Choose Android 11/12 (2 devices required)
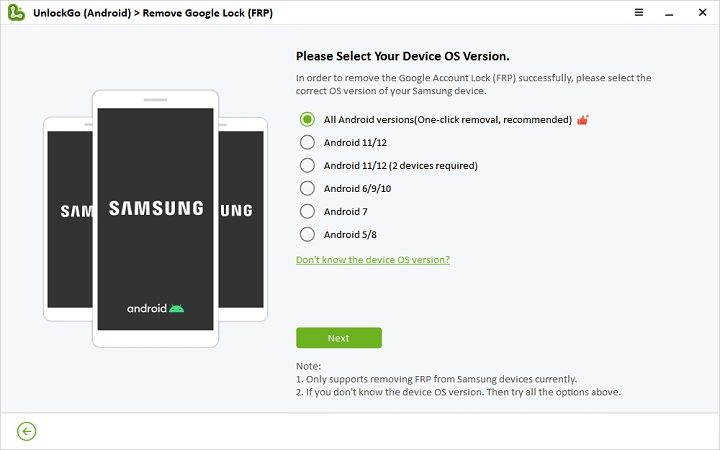720x450 pixels. tap(307, 166)
